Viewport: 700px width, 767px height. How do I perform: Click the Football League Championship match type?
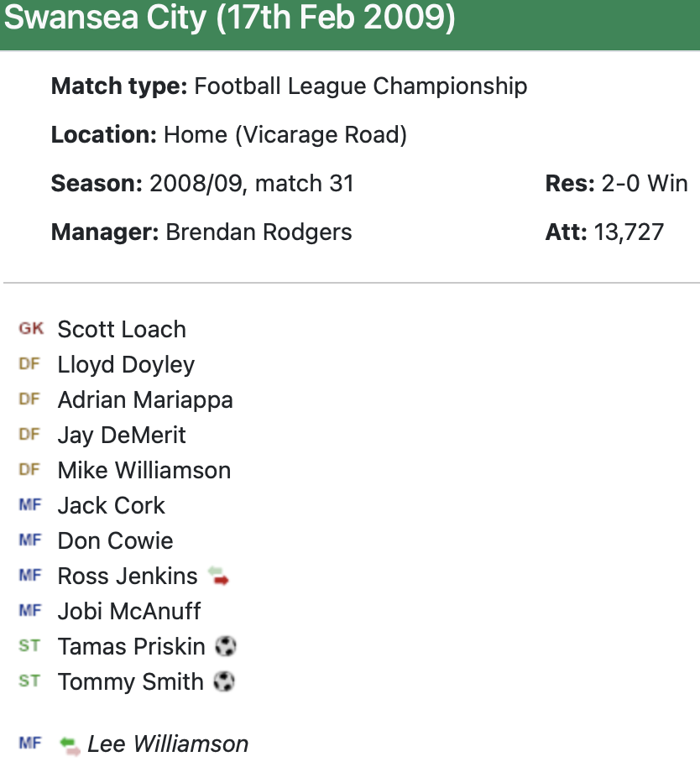click(x=361, y=86)
